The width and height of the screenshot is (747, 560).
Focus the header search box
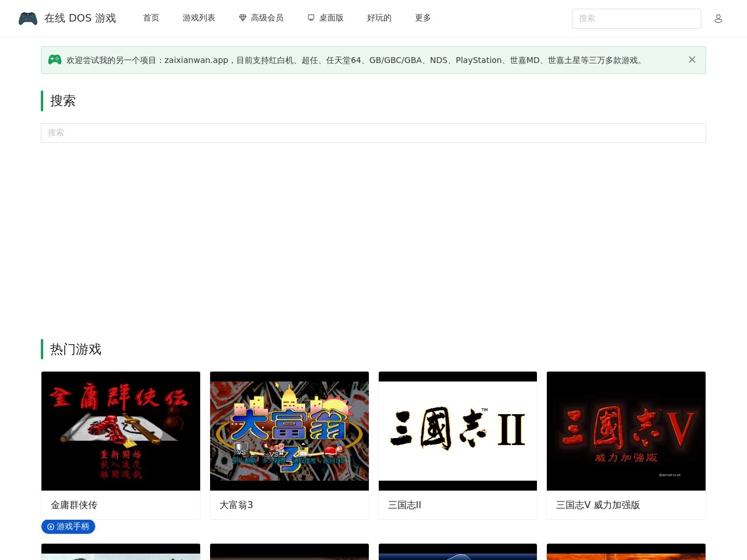(636, 19)
